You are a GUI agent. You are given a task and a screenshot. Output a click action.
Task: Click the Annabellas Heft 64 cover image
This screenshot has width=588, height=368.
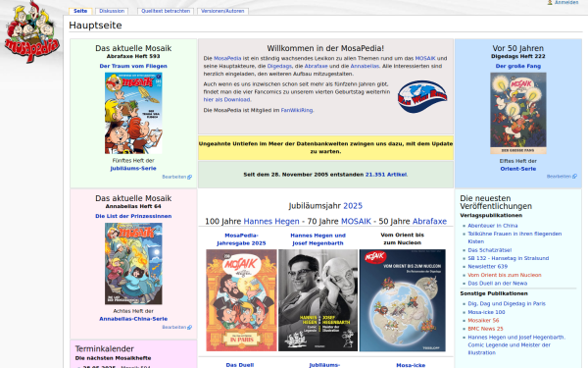133,263
